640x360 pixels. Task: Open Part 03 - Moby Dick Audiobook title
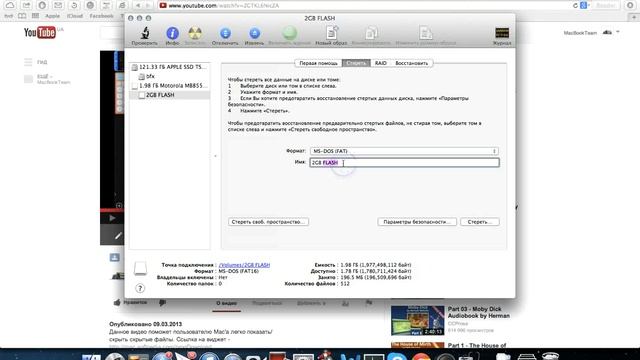[479, 312]
